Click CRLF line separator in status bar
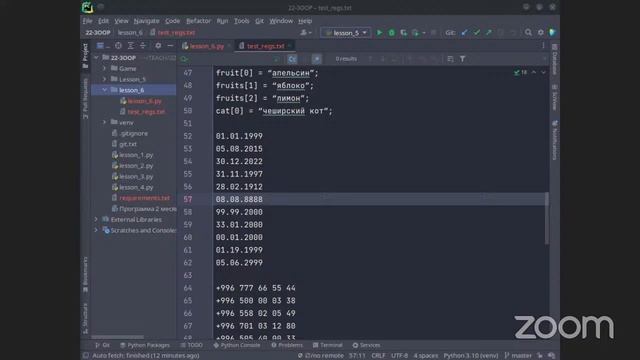The height and width of the screenshot is (360, 640). pyautogui.click(x=378, y=356)
